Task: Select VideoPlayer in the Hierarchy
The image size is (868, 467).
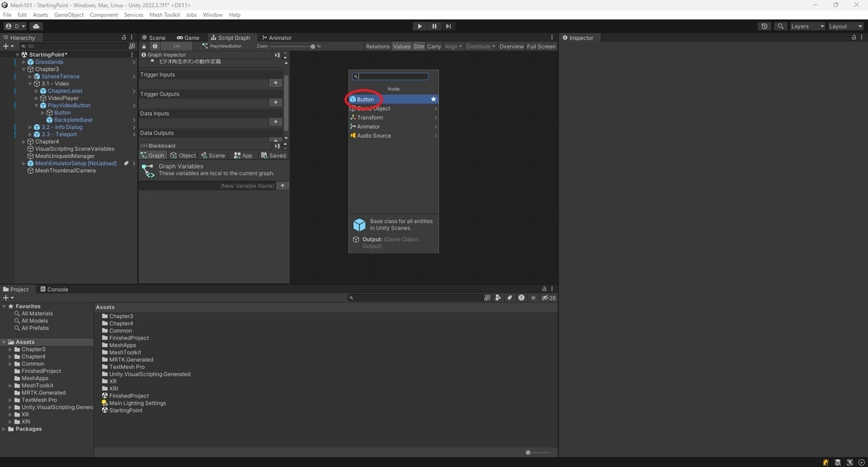Action: (63, 98)
